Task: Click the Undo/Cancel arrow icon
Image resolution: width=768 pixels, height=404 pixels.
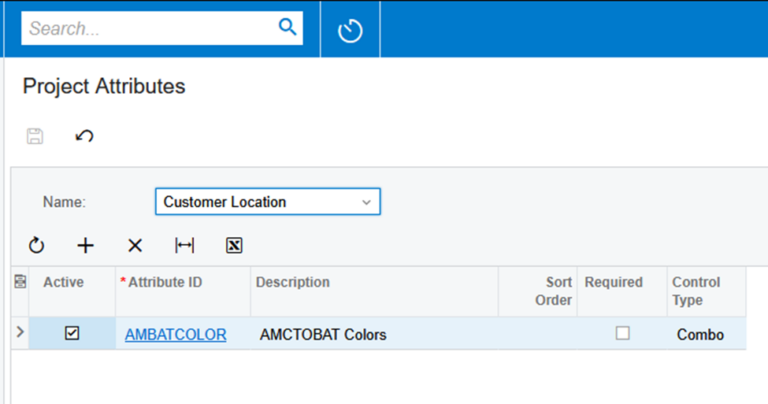Action: (84, 136)
